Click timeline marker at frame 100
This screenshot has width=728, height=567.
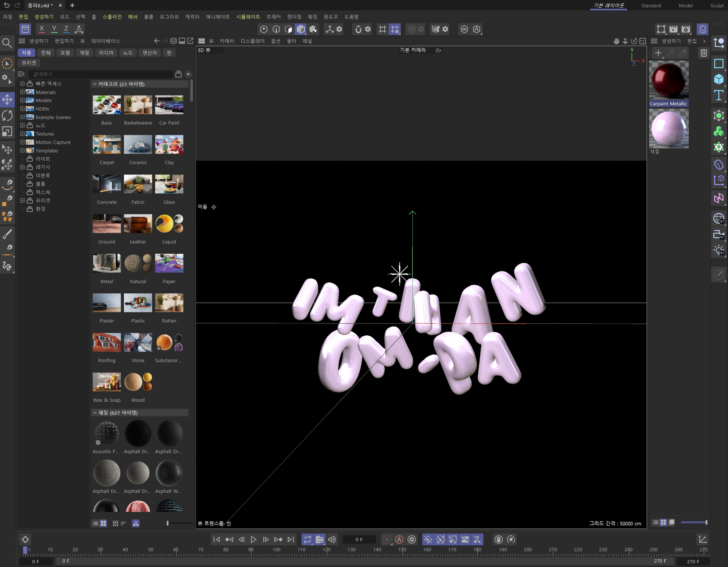pos(276,550)
